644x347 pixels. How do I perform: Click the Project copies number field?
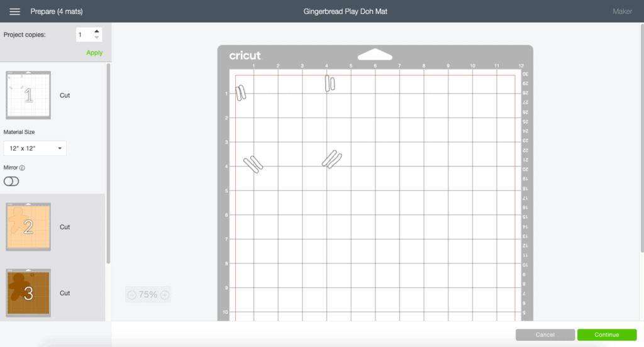[x=84, y=35]
